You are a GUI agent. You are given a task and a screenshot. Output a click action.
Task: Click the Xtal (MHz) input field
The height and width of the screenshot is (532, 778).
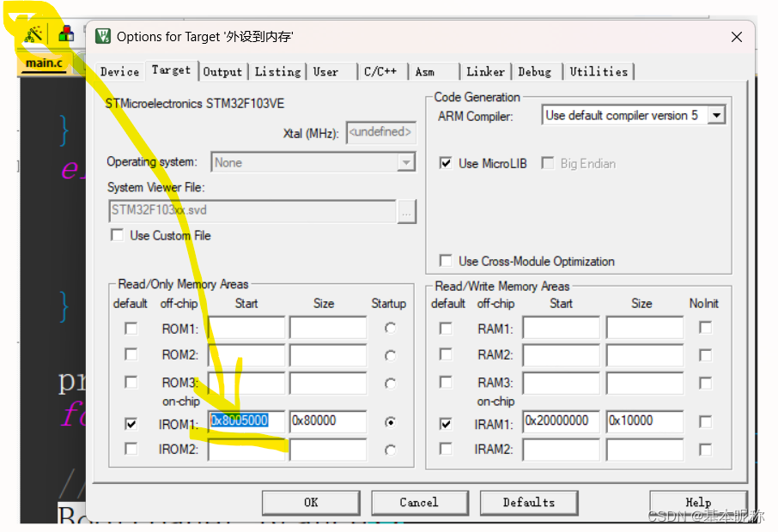380,132
